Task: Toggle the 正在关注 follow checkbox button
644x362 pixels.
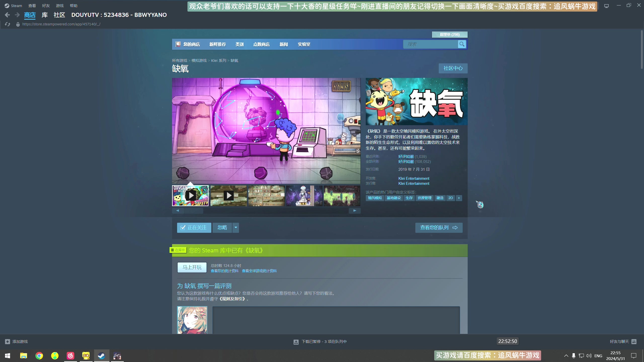Action: click(x=194, y=228)
